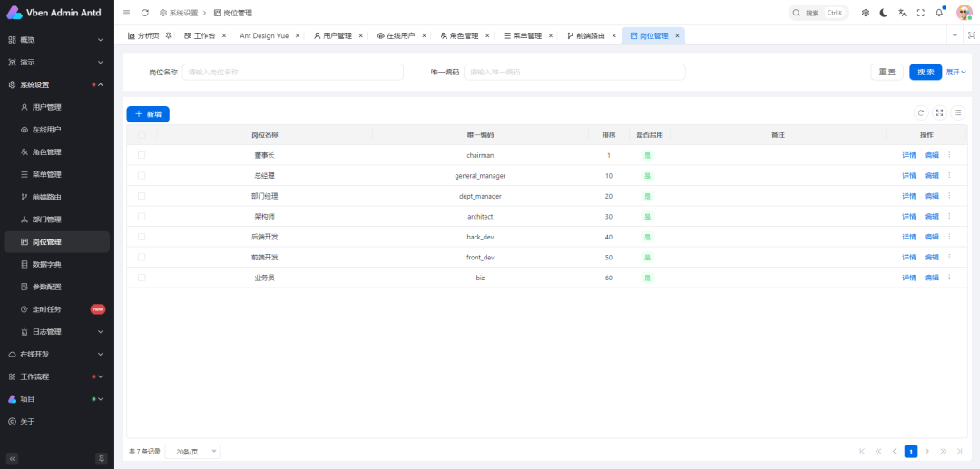
Task: Check the checkbox for the 董事长 row
Action: coord(142,155)
